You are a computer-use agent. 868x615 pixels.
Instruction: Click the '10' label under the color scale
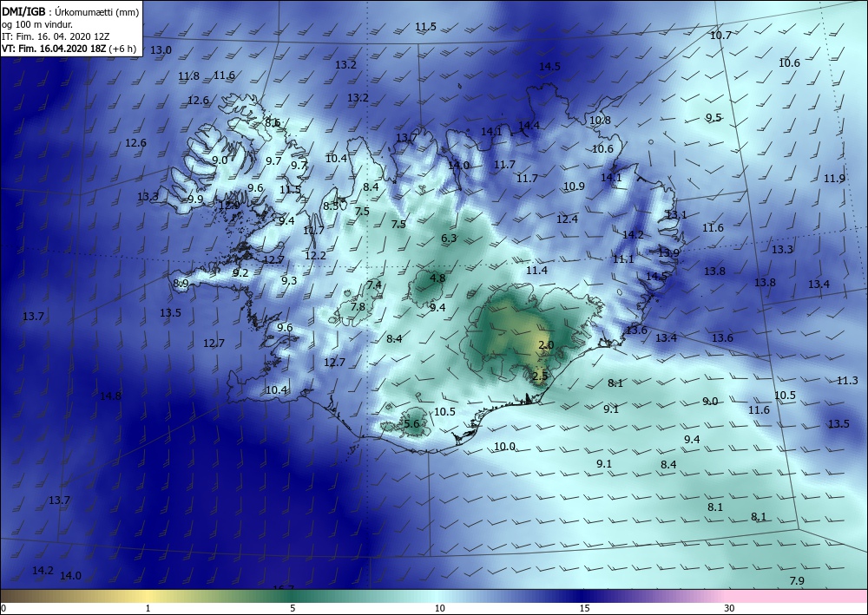tap(439, 608)
